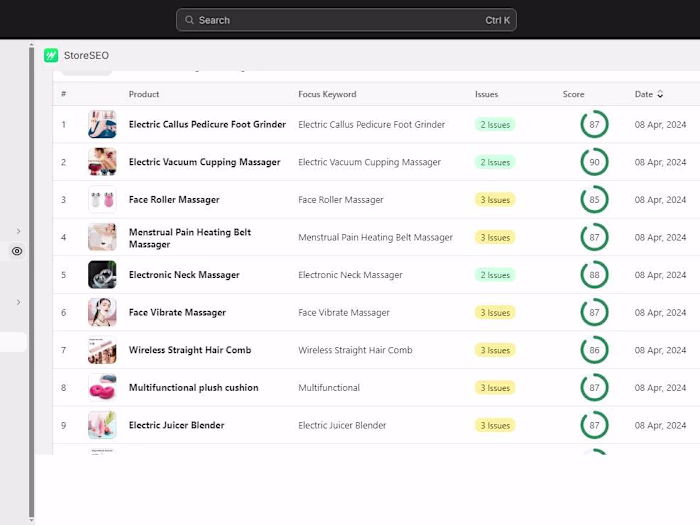Click score ring 90 for Vacuum Cupping Massager
The image size is (700, 525).
click(x=594, y=162)
